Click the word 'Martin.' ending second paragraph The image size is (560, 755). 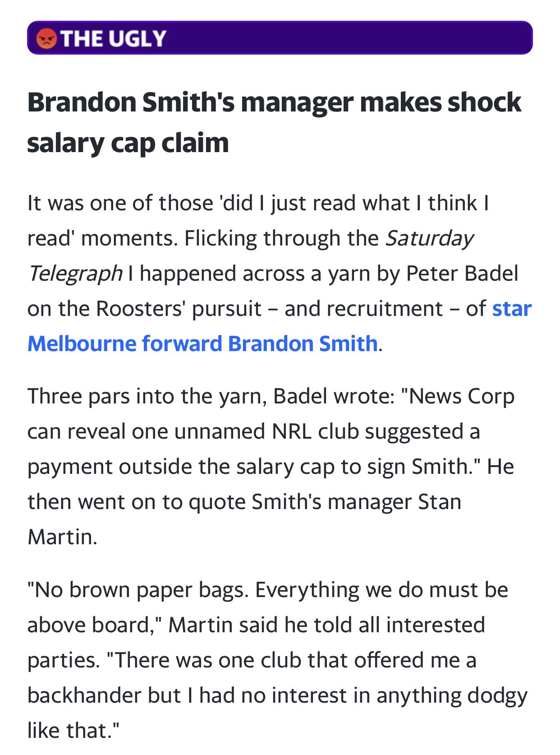pos(62,537)
